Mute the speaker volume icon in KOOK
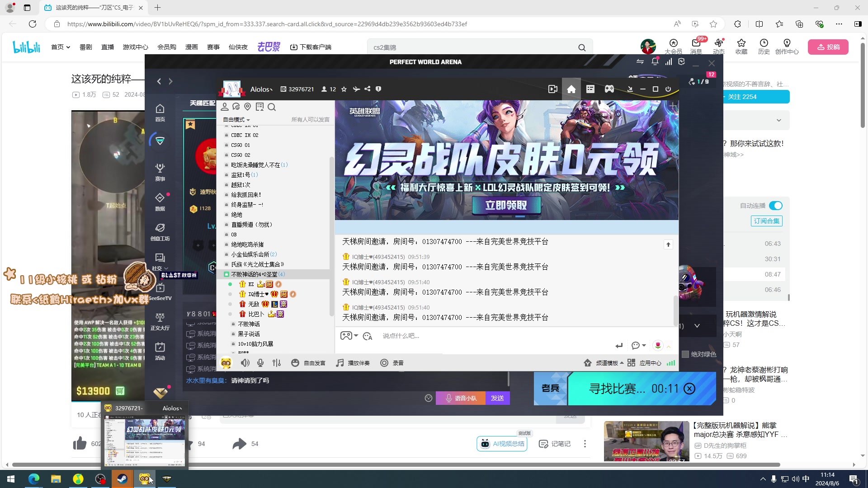This screenshot has width=868, height=488. pos(245,362)
